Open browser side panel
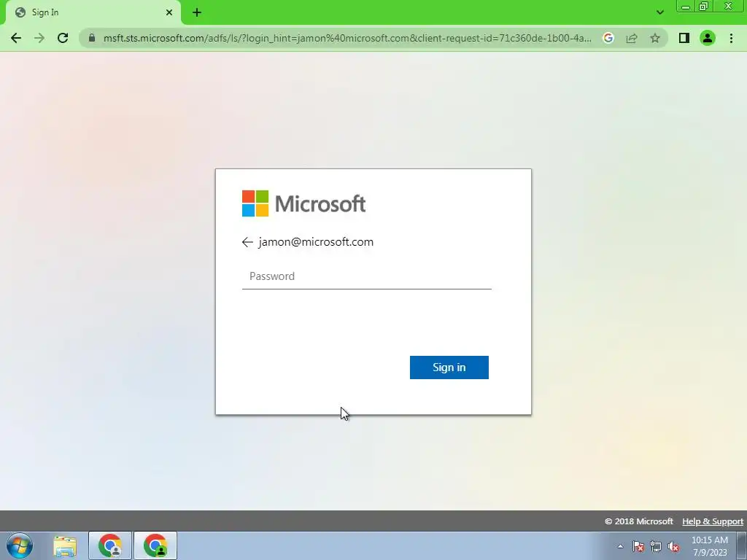This screenshot has height=560, width=747. coord(684,38)
